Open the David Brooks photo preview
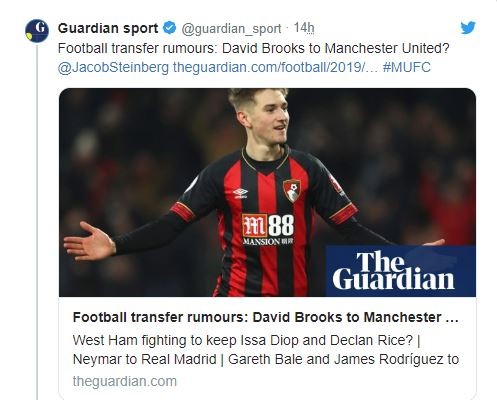This screenshot has height=400, width=497. click(x=267, y=192)
